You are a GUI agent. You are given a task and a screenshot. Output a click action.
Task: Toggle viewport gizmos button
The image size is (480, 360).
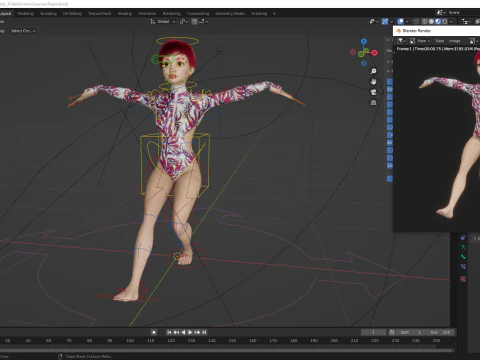pos(385,21)
